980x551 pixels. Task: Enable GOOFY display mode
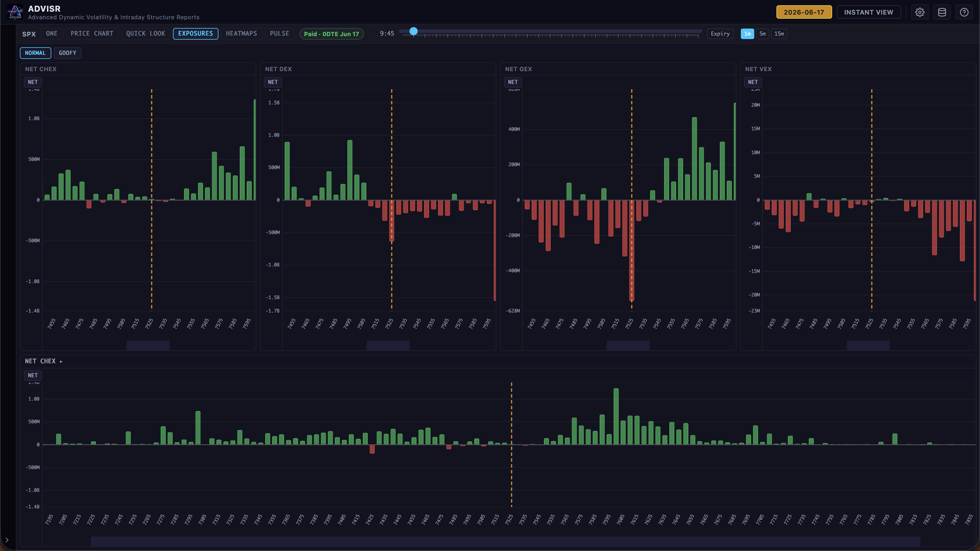68,53
